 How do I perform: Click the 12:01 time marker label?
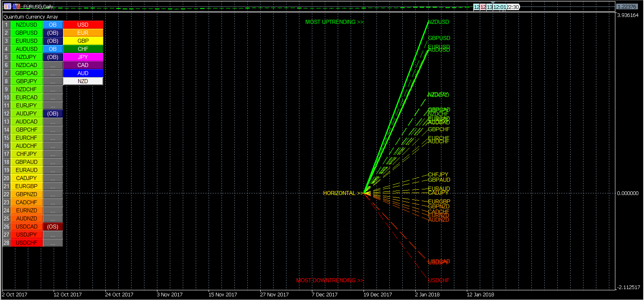click(x=499, y=7)
